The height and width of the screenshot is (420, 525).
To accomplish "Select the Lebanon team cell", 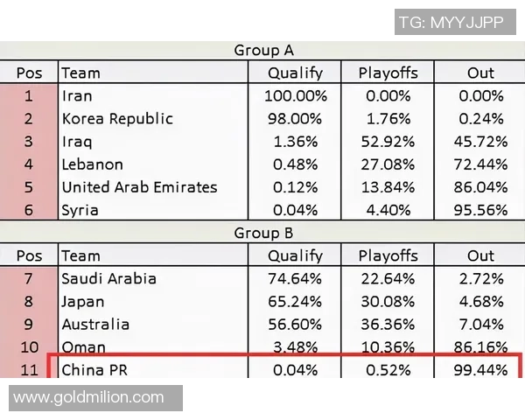I will click(x=92, y=164).
